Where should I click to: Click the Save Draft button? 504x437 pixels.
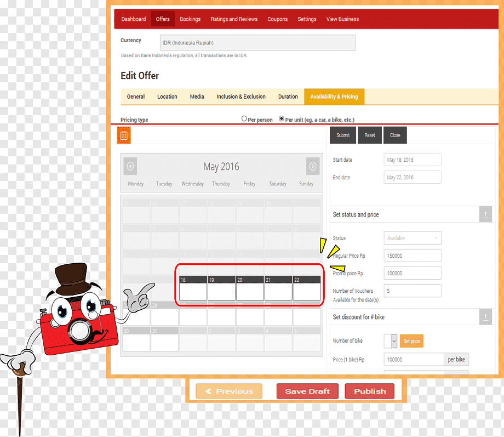click(x=307, y=391)
